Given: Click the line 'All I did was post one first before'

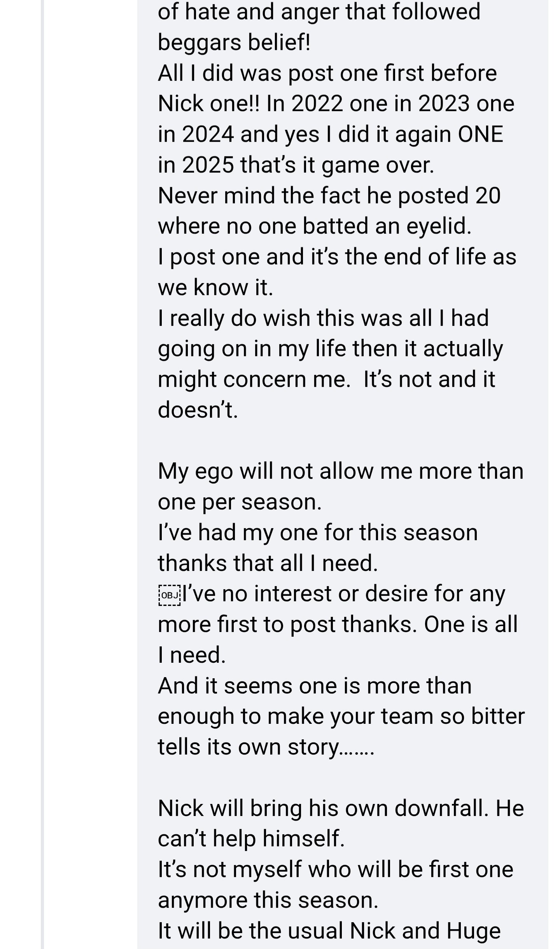Looking at the screenshot, I should 327,73.
